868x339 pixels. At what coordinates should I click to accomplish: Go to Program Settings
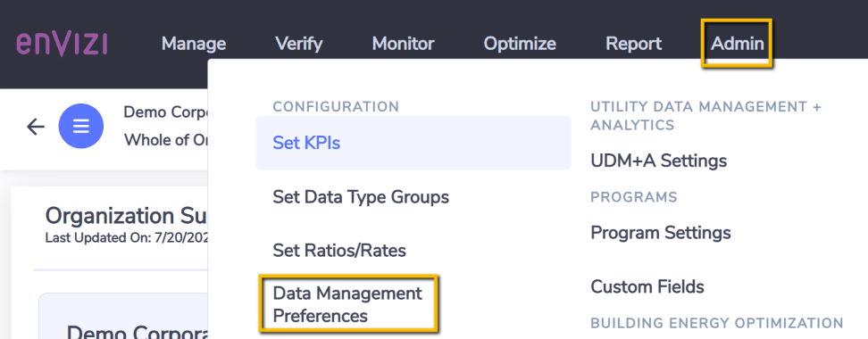click(x=661, y=232)
